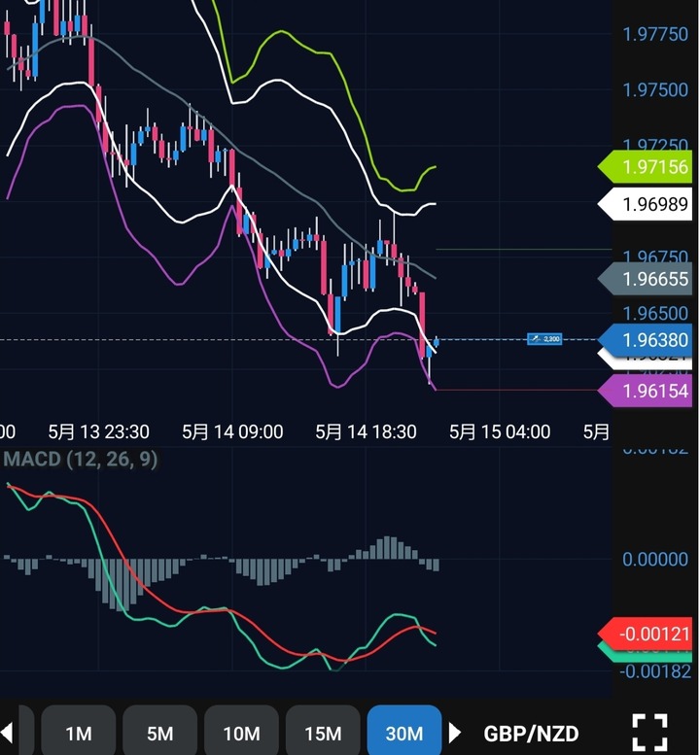
Task: Tap the 5月 13 23:30 time label
Action: (x=99, y=431)
